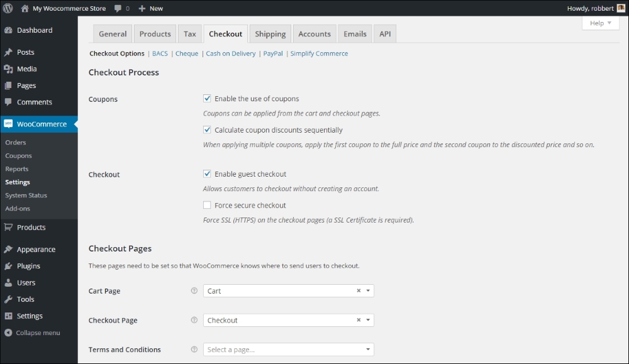Switch to the Shipping tab
Image resolution: width=629 pixels, height=364 pixels.
[x=270, y=34]
